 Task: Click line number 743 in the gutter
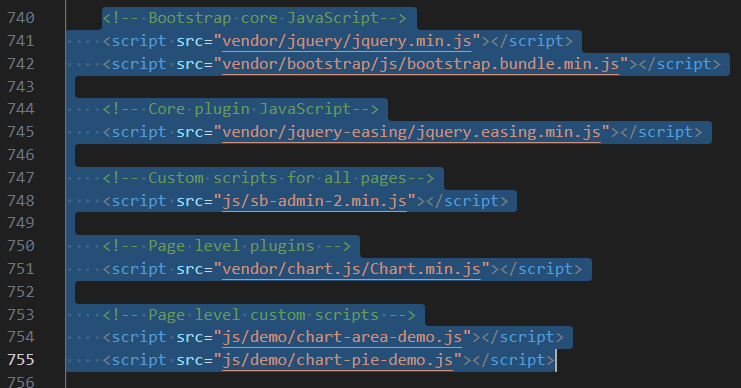(x=21, y=87)
